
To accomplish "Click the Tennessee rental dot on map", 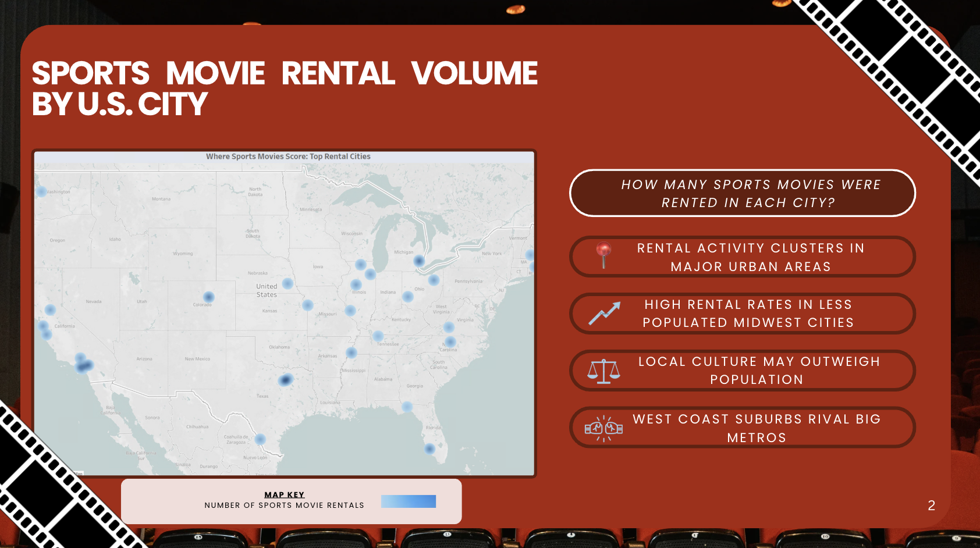I will tap(378, 336).
